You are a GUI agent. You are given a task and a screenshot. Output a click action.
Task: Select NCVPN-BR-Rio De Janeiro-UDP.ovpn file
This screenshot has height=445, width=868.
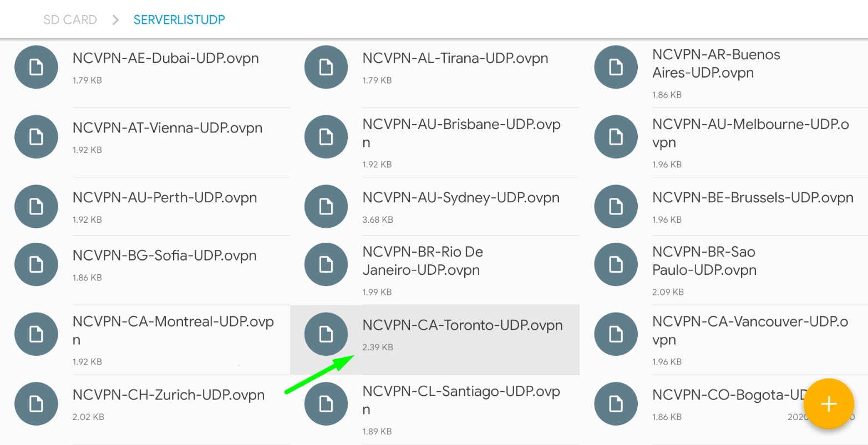[x=423, y=261]
